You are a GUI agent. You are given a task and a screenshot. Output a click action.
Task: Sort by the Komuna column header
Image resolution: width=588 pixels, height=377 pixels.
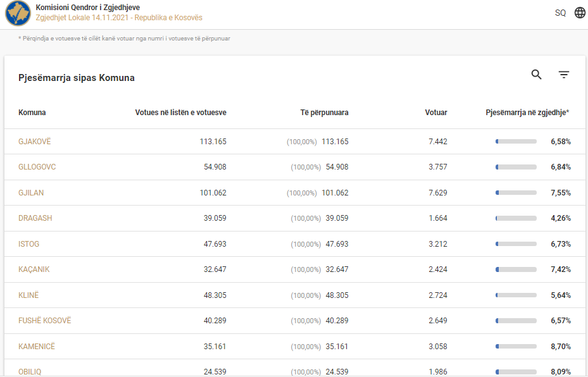click(x=32, y=113)
